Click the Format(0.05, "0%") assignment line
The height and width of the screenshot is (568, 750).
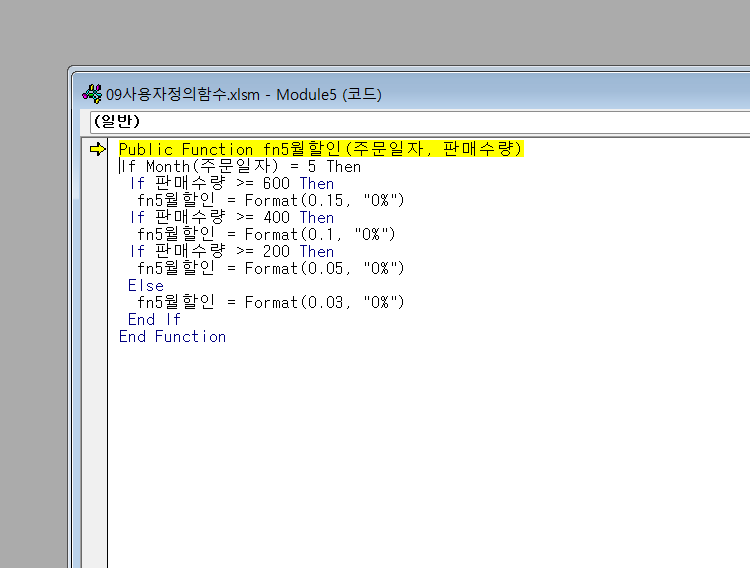point(271,268)
